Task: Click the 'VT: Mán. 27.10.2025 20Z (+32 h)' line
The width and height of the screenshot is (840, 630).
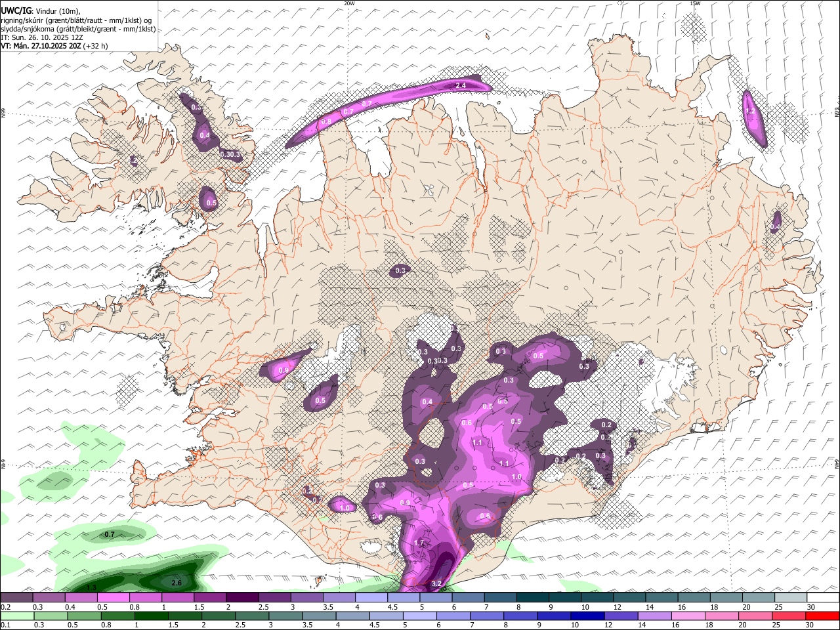Action: (x=54, y=46)
